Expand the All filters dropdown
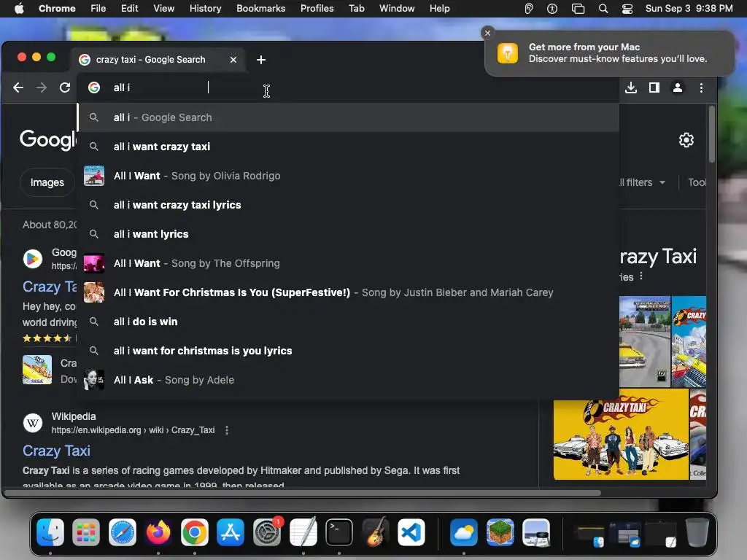 click(x=642, y=182)
